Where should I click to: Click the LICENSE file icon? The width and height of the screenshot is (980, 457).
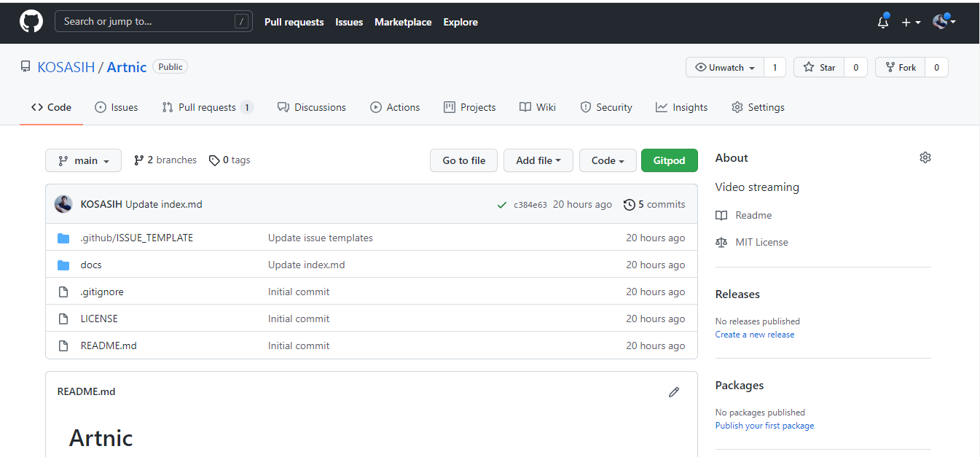(x=63, y=319)
